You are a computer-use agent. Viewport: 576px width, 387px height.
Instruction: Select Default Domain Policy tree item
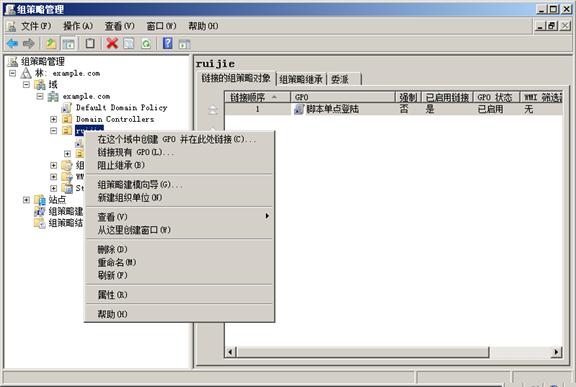click(x=121, y=108)
